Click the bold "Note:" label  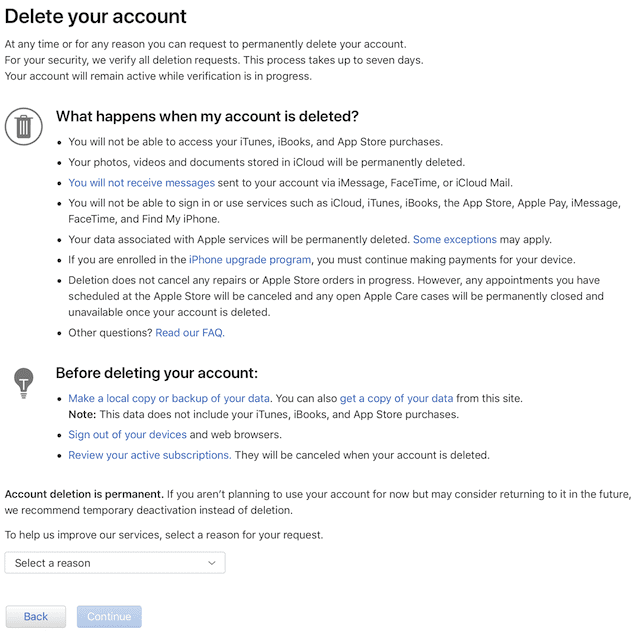[x=82, y=415]
